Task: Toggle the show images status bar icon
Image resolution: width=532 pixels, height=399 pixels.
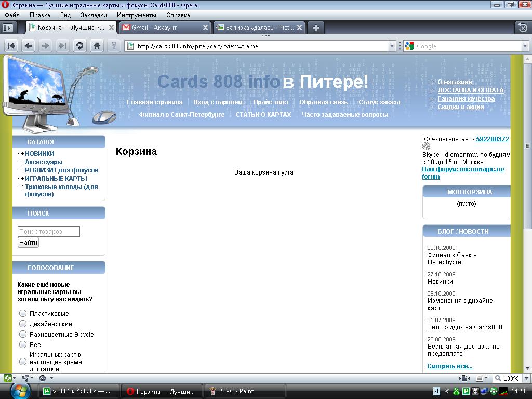Action: coord(480,378)
